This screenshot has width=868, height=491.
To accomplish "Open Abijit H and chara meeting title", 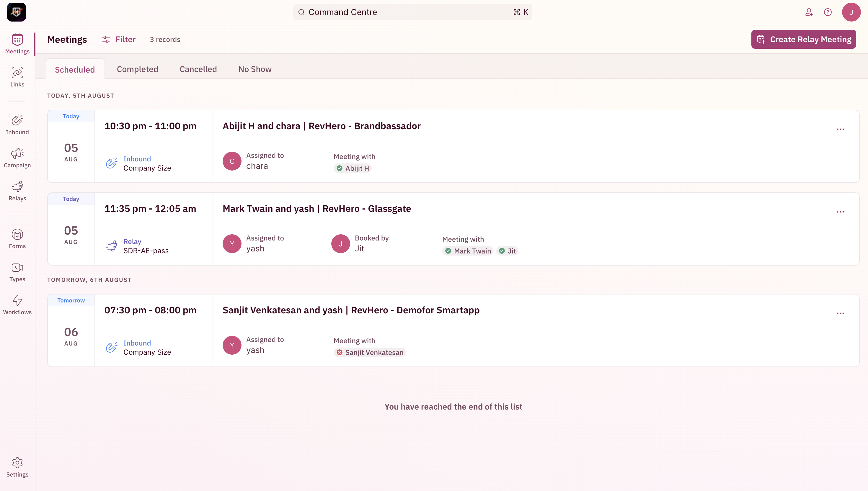I will click(322, 126).
